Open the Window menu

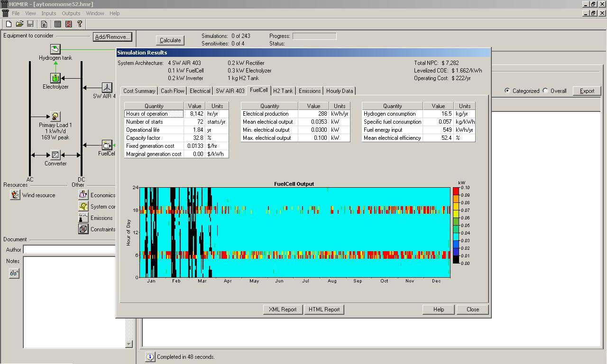(x=95, y=13)
